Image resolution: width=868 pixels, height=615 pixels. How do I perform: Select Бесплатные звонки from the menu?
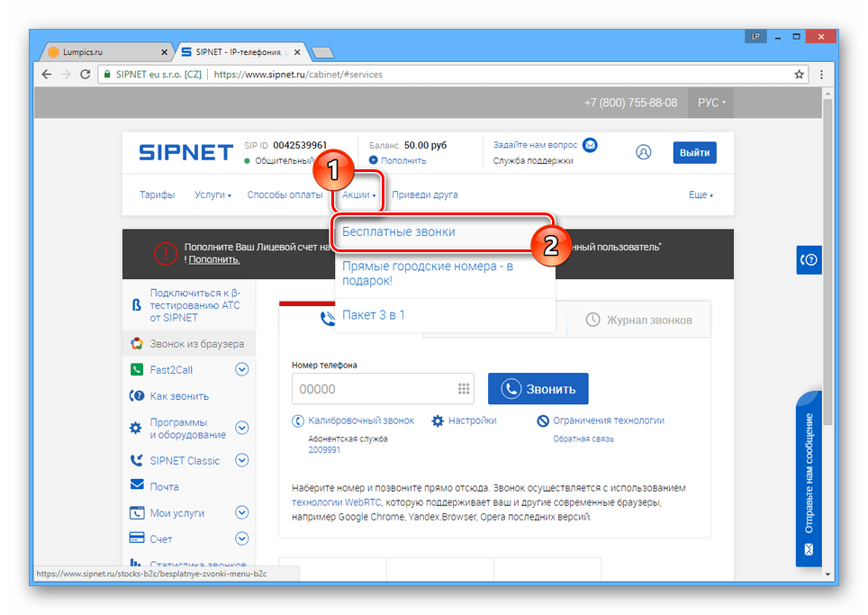tap(399, 231)
